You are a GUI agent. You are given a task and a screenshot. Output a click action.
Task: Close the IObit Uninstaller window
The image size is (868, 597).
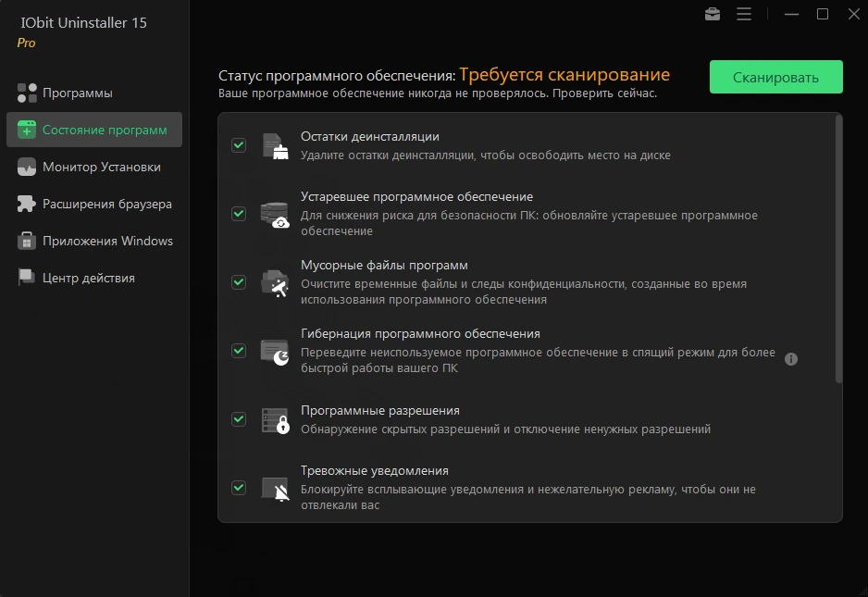[853, 14]
